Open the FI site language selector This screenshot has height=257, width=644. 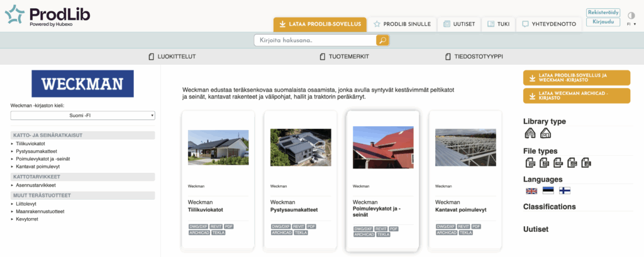click(x=631, y=25)
